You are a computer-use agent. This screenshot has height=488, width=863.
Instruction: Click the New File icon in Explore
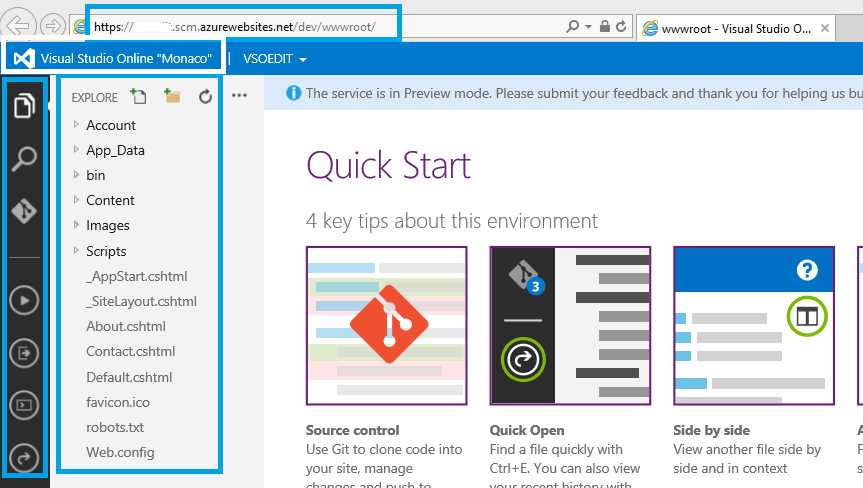point(138,97)
